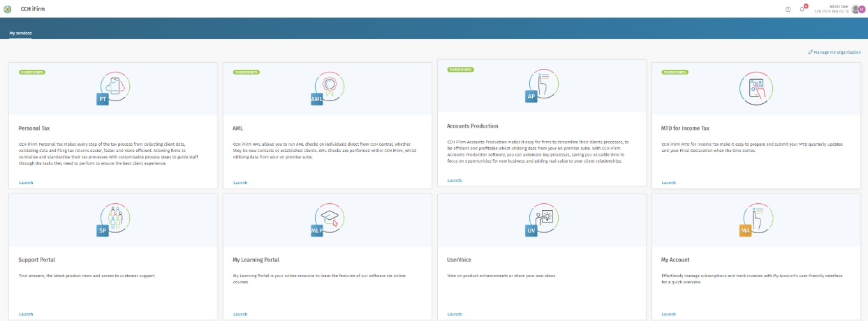Click the Accounts Production AP icon
868x321 pixels.
[543, 84]
